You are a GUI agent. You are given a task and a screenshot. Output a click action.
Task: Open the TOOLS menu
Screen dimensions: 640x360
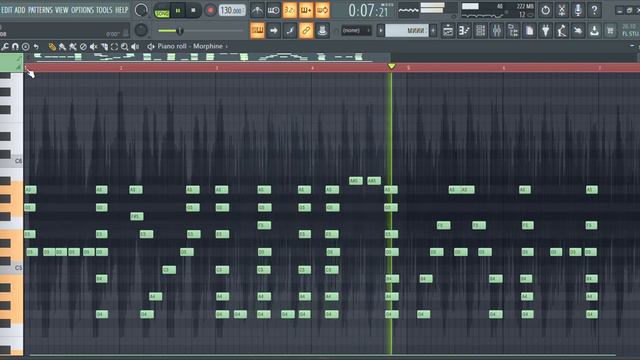tap(104, 10)
